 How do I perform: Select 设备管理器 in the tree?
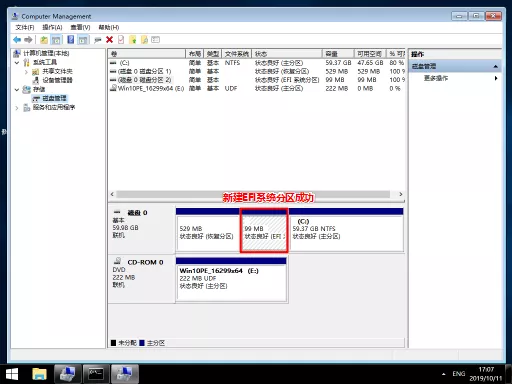click(57, 80)
